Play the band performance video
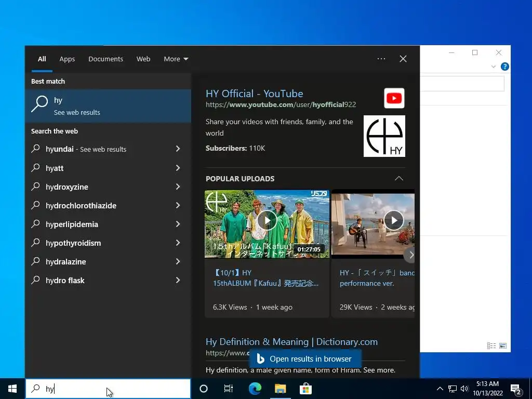This screenshot has width=532, height=399. click(394, 220)
